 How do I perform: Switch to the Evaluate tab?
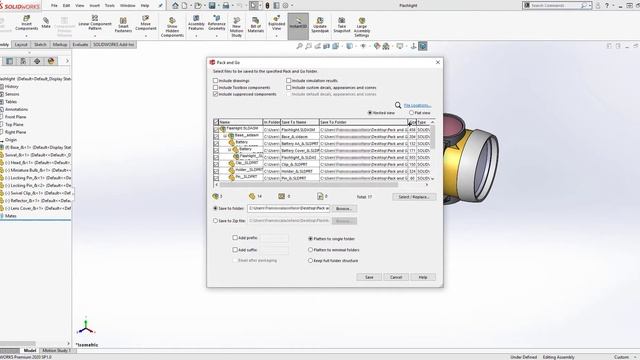[80, 44]
